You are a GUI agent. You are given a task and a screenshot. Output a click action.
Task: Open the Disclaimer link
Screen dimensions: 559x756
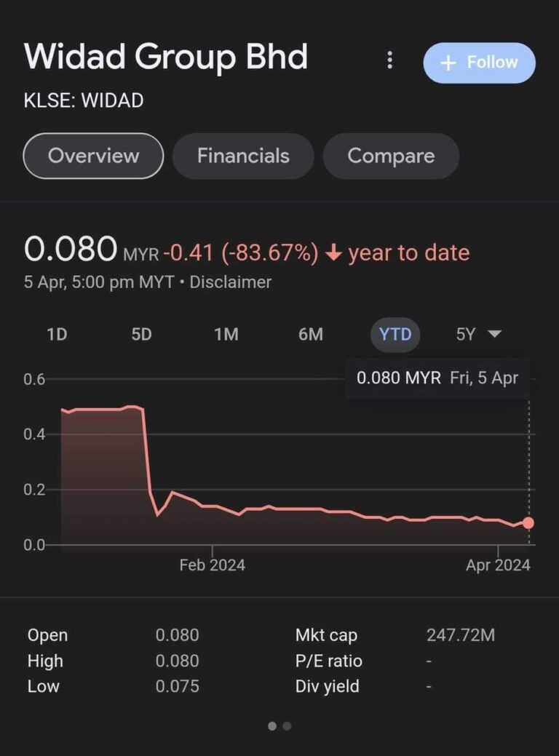[x=230, y=282]
